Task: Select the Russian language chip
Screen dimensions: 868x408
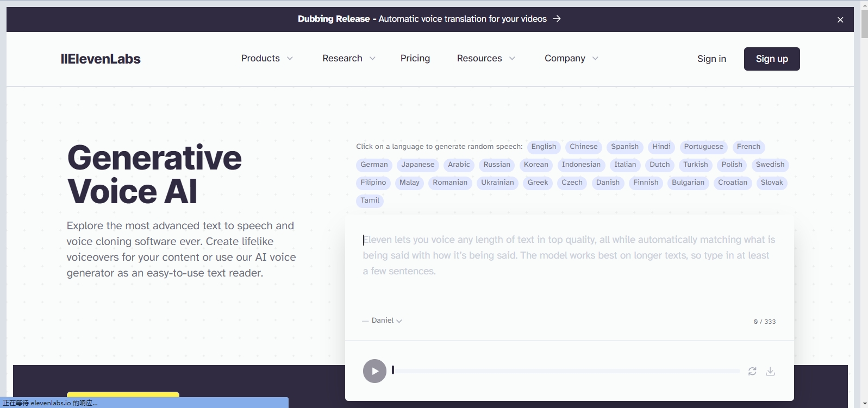Action: coord(497,165)
